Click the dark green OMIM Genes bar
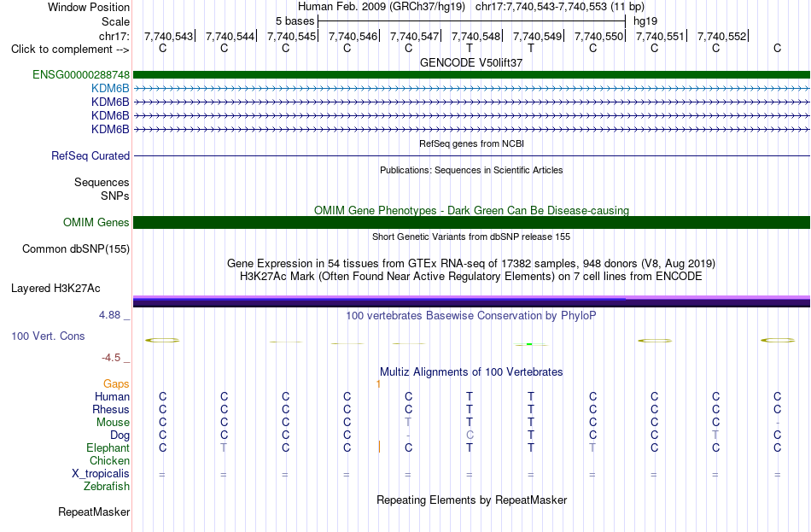The width and height of the screenshot is (811, 532). tap(471, 223)
